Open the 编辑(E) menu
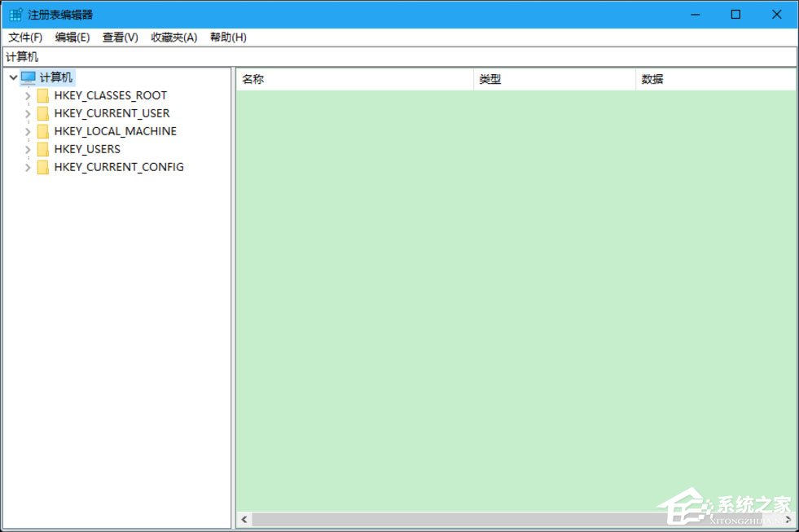799x532 pixels. click(72, 37)
